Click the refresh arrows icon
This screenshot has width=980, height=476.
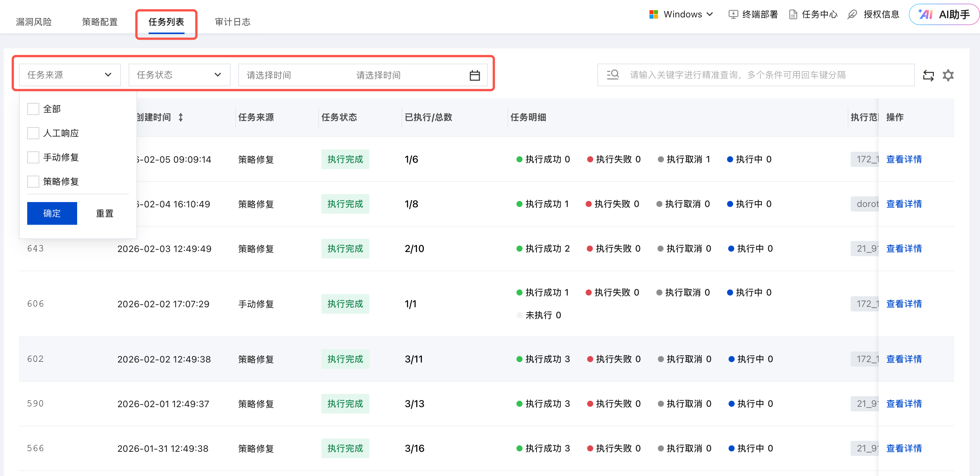[928, 75]
